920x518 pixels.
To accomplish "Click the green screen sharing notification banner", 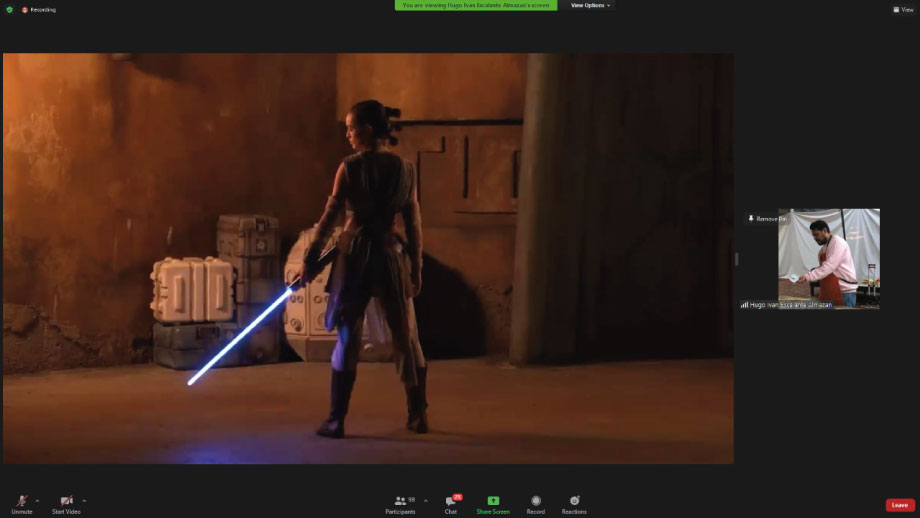I will click(x=476, y=5).
